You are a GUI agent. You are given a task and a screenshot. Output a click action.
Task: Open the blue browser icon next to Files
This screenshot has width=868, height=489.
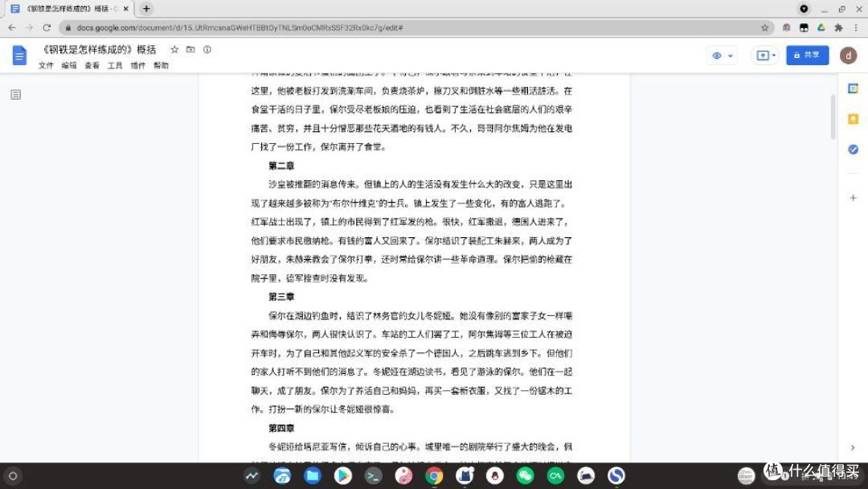pyautogui.click(x=282, y=475)
